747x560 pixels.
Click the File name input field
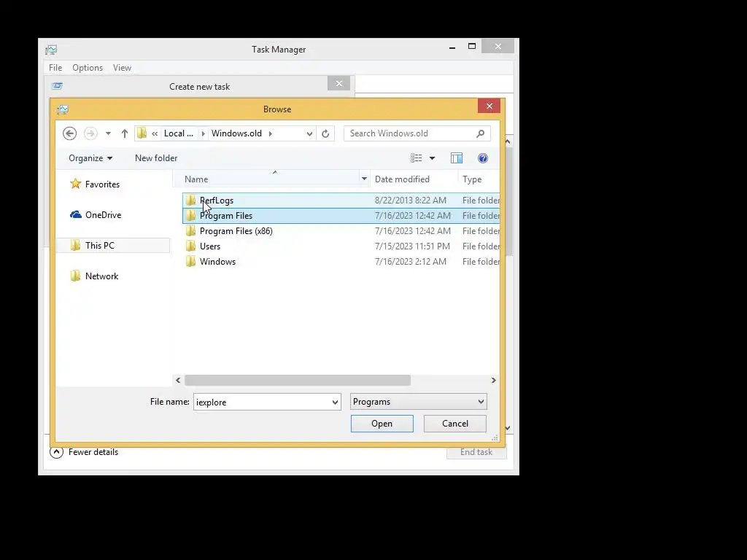coord(262,402)
